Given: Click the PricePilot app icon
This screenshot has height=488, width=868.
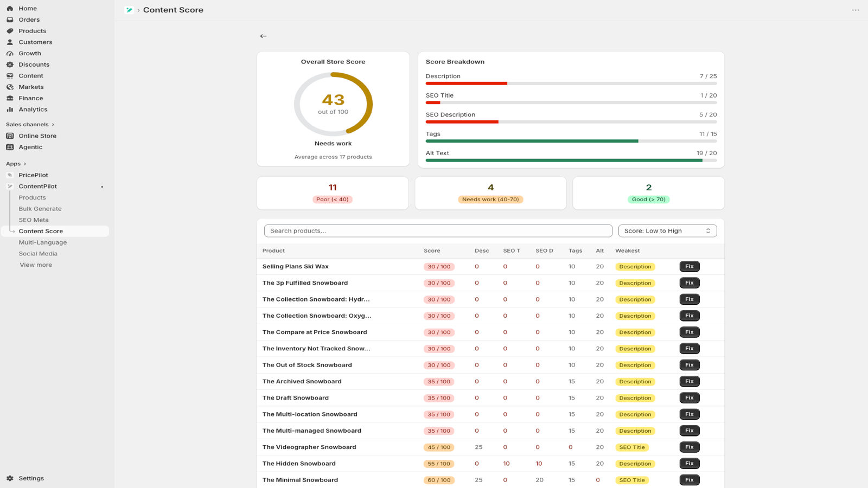Looking at the screenshot, I should point(10,175).
